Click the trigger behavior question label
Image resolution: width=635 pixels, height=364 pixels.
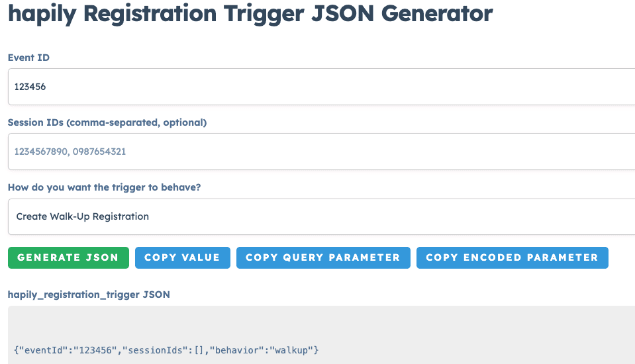[104, 187]
